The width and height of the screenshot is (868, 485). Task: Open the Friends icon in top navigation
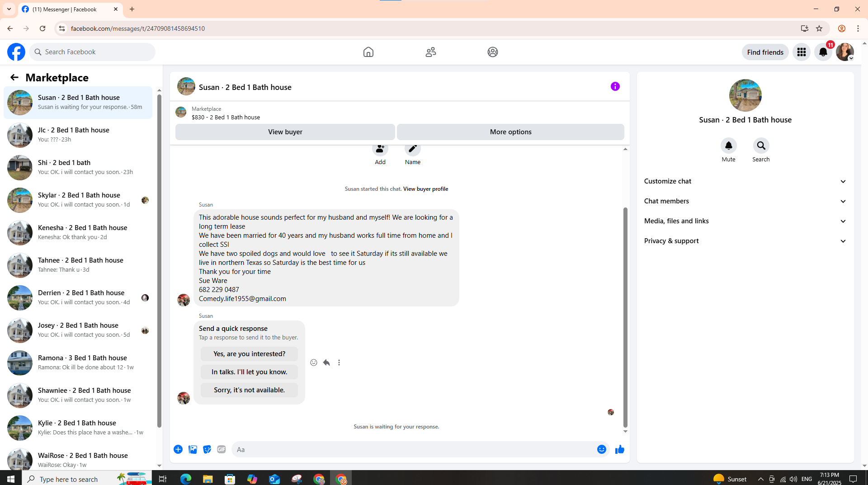pyautogui.click(x=431, y=52)
